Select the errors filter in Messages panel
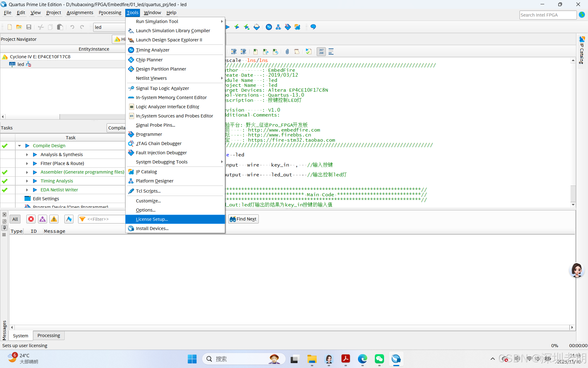The height and width of the screenshot is (368, 588). pyautogui.click(x=31, y=219)
